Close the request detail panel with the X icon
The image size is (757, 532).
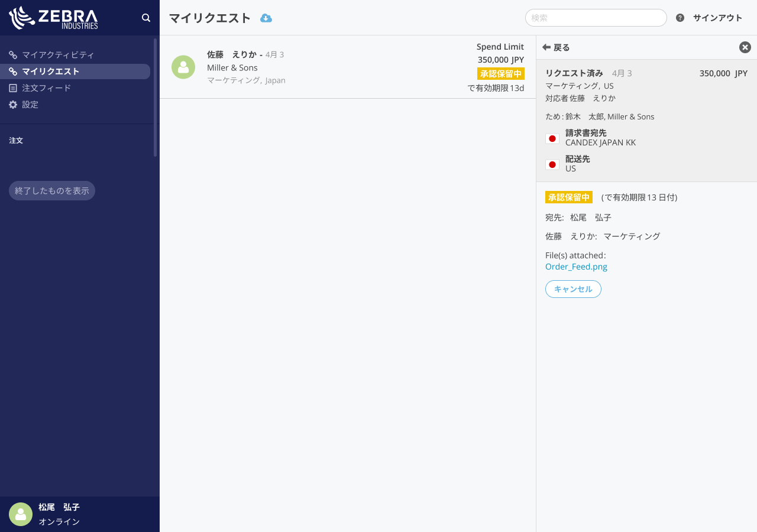[x=745, y=47]
